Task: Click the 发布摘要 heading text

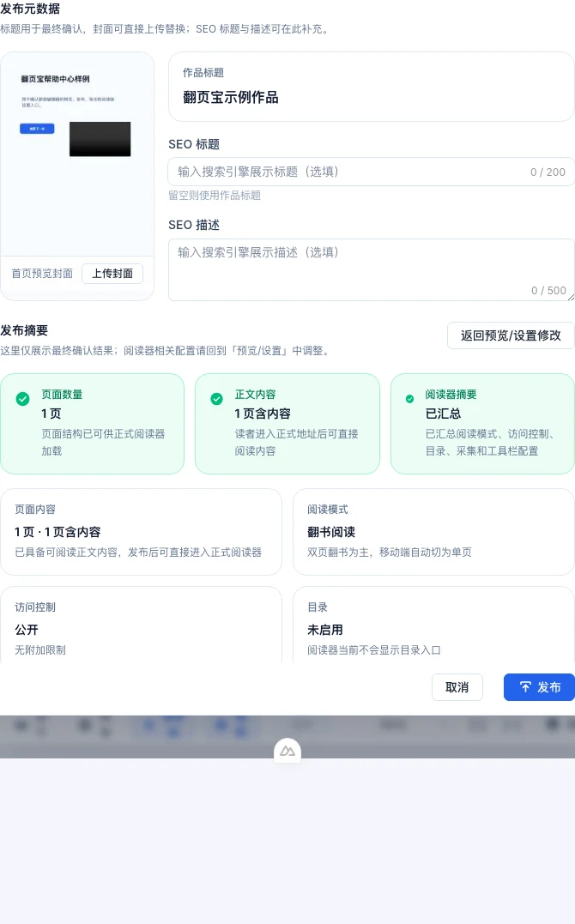Action: coord(24,330)
